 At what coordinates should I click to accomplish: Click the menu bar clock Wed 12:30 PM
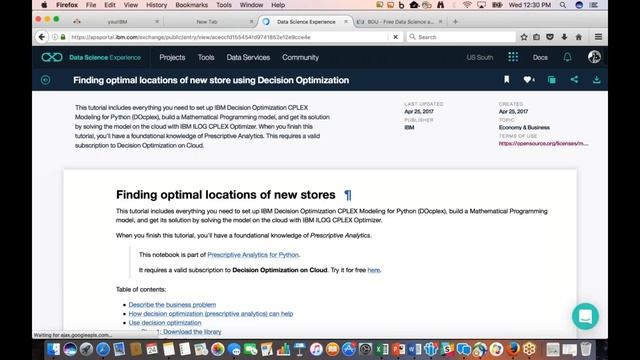530,5
